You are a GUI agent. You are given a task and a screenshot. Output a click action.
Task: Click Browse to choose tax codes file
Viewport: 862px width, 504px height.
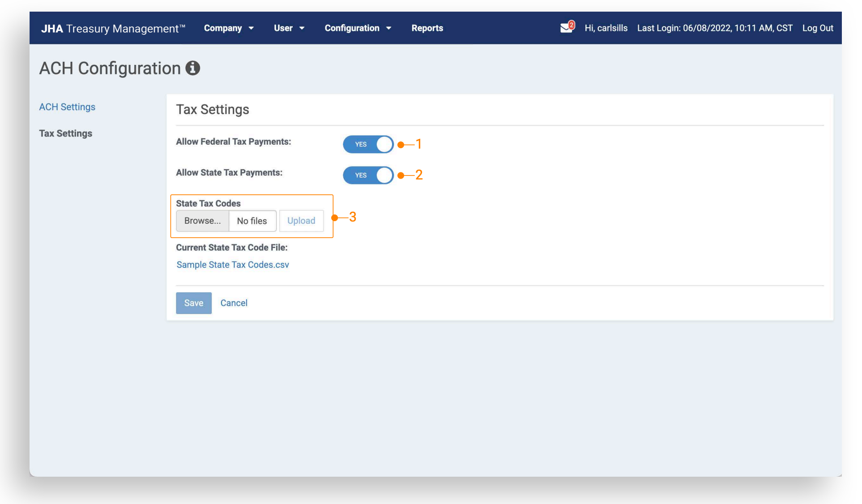pyautogui.click(x=202, y=221)
